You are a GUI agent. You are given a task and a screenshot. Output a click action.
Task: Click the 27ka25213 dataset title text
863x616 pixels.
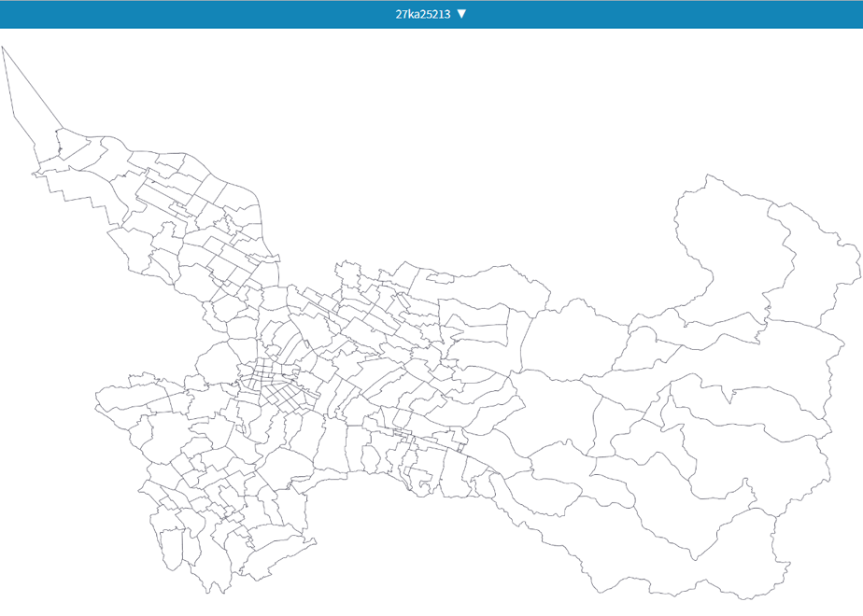click(423, 14)
